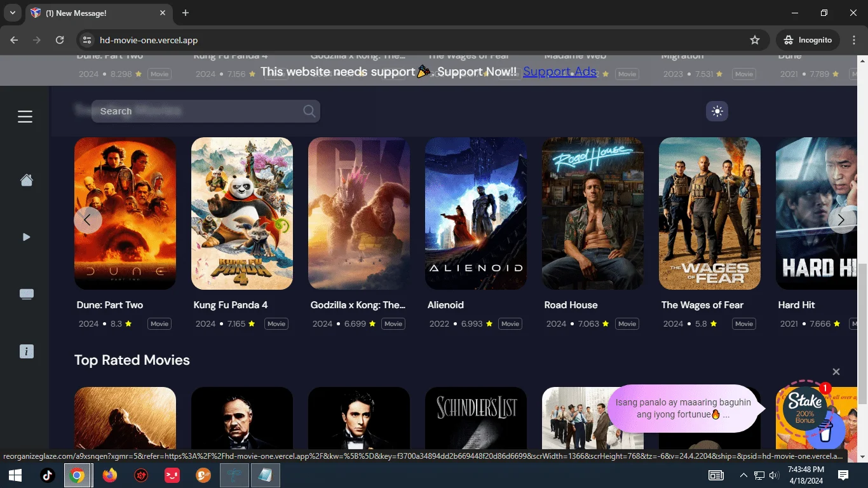868x488 pixels.
Task: Open the info page icon in sidebar
Action: 27,351
